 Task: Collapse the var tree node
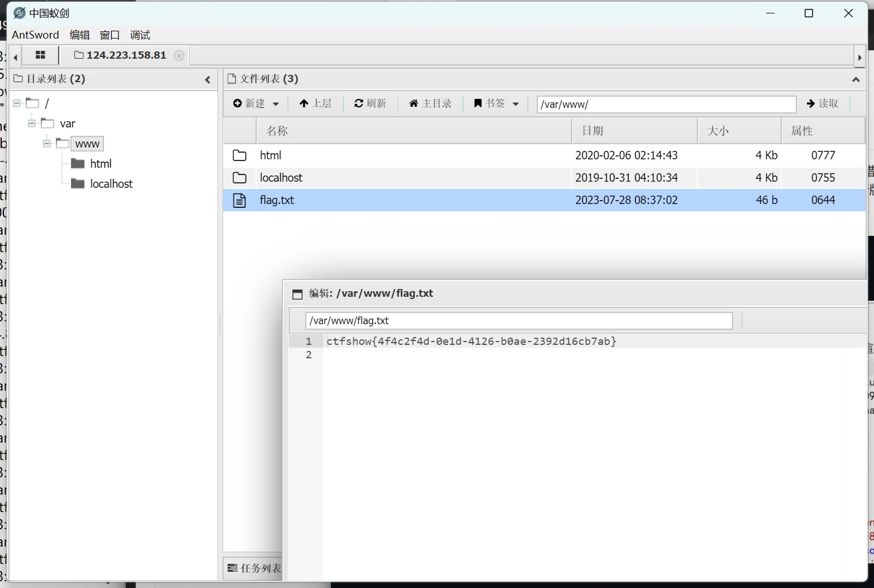32,124
